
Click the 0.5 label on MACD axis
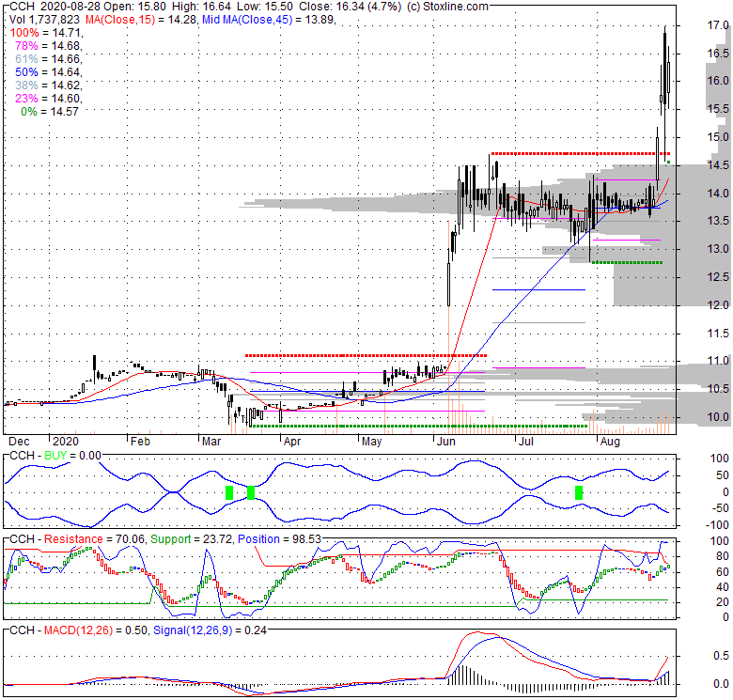(x=722, y=656)
